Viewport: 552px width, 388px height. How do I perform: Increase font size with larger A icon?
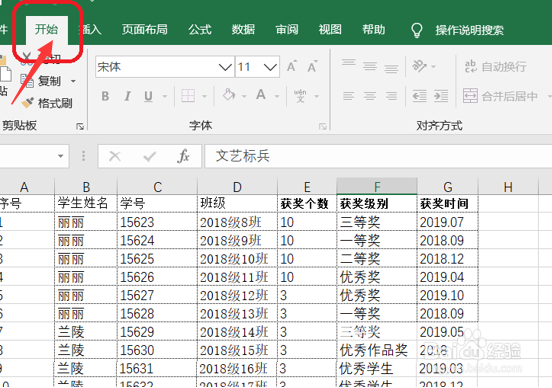click(x=291, y=66)
